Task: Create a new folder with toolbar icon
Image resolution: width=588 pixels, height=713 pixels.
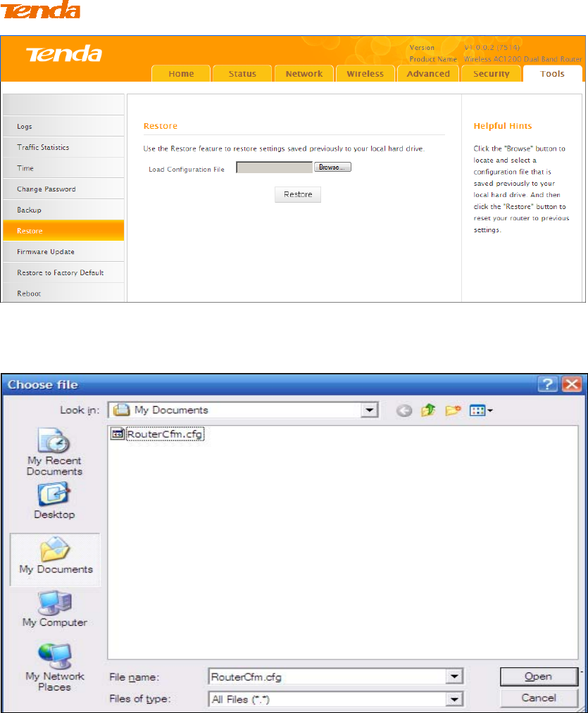Action: point(453,410)
